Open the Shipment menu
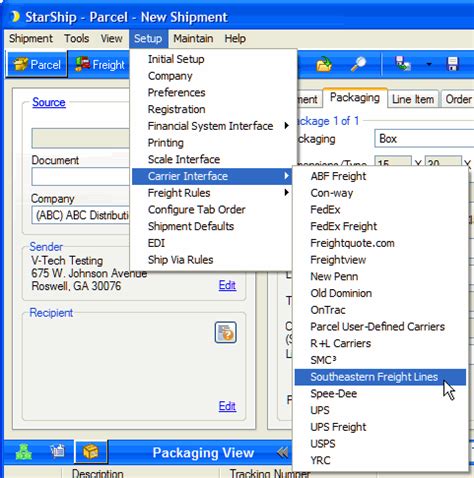Image resolution: width=474 pixels, height=478 pixels. click(31, 39)
